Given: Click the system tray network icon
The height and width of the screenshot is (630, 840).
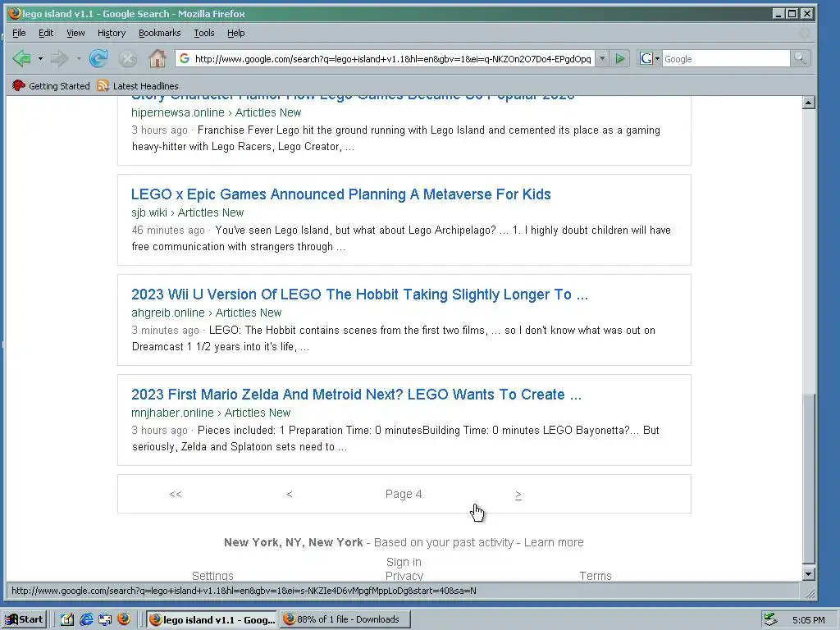Looking at the screenshot, I should pos(770,619).
